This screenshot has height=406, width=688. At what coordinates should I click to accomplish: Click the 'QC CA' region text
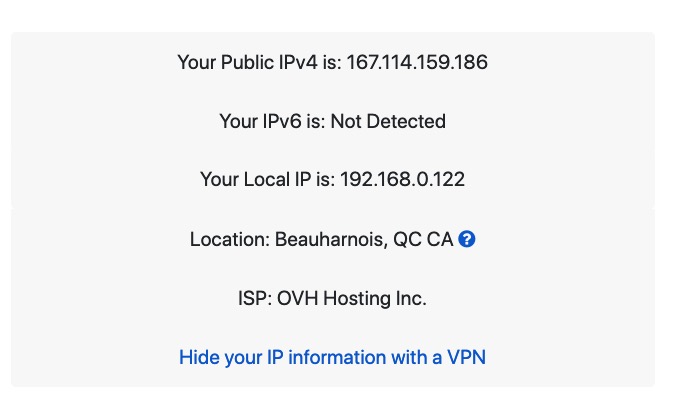tap(424, 240)
